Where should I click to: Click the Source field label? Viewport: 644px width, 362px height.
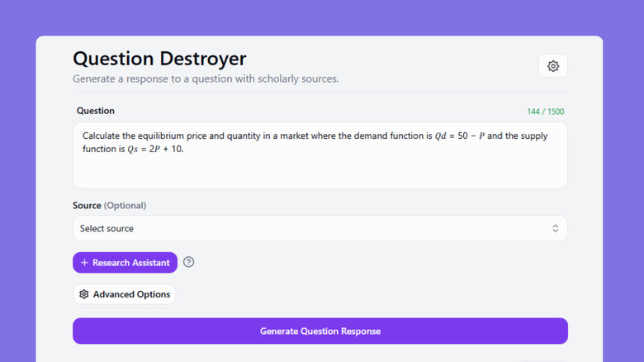click(87, 205)
